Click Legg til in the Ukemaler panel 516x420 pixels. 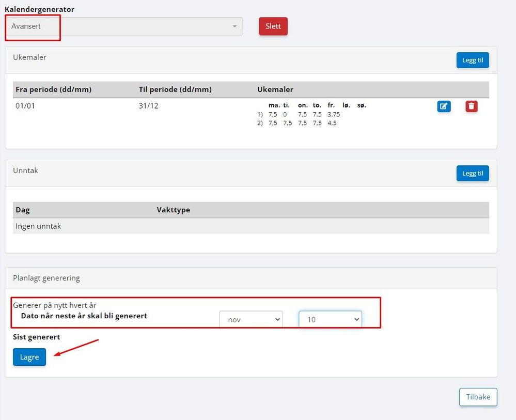[473, 60]
